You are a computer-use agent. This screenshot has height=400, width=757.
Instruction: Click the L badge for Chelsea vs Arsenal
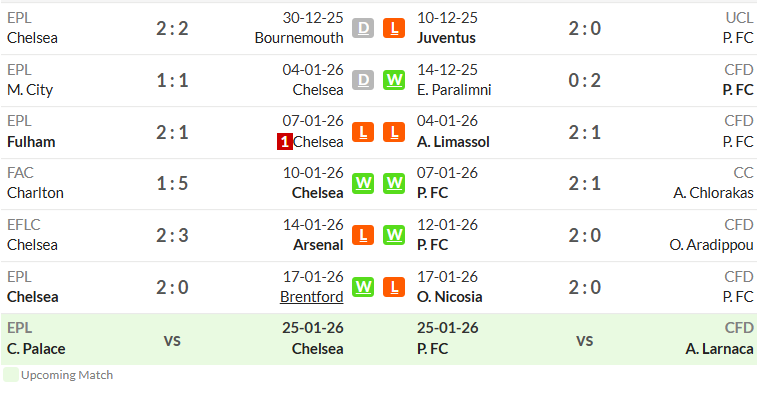363,235
